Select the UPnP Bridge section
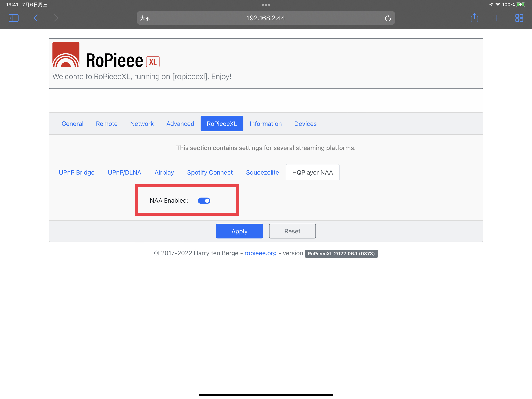This screenshot has width=532, height=399. click(x=77, y=172)
